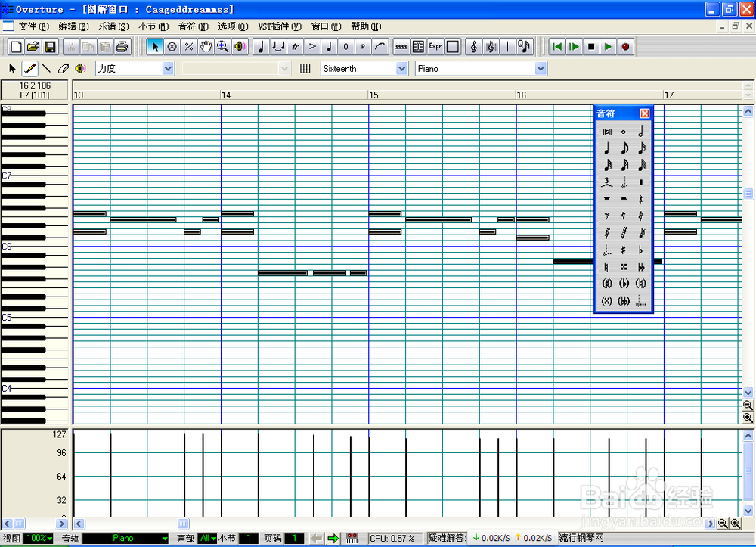
Task: Choose the half note in note palette
Action: (641, 132)
